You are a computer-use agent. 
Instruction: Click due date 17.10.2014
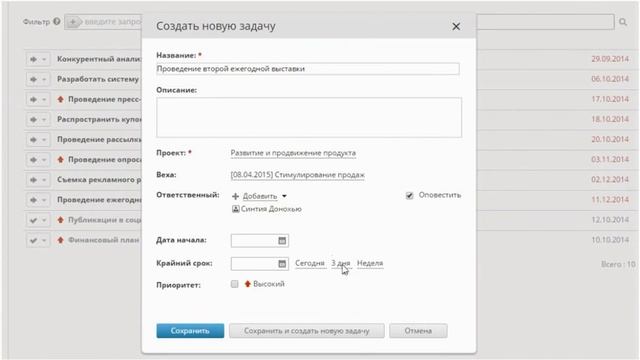(610, 99)
